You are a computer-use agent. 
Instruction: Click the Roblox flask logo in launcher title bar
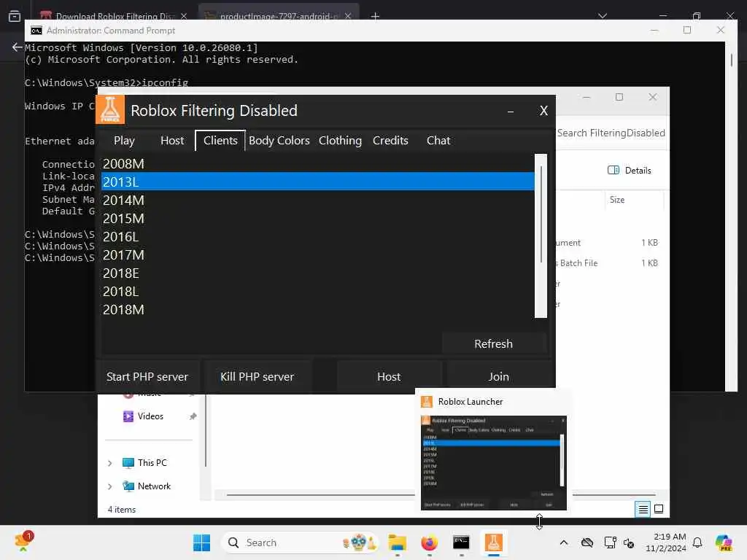click(110, 109)
